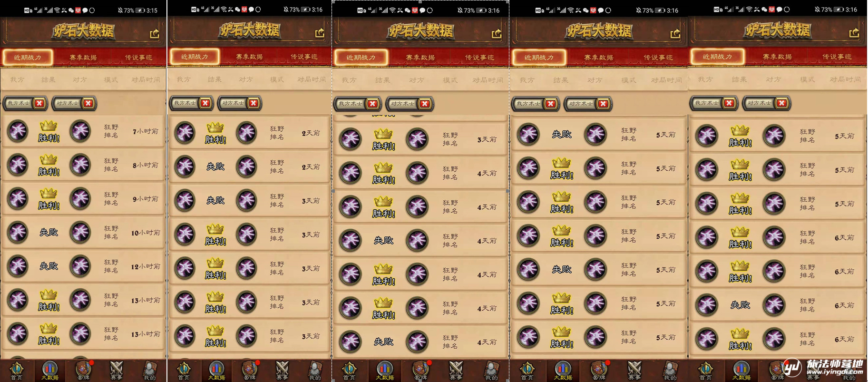Remove the 对方术士 filter on the 3:15 screen
Viewport: 868px width, 382px height.
click(88, 103)
